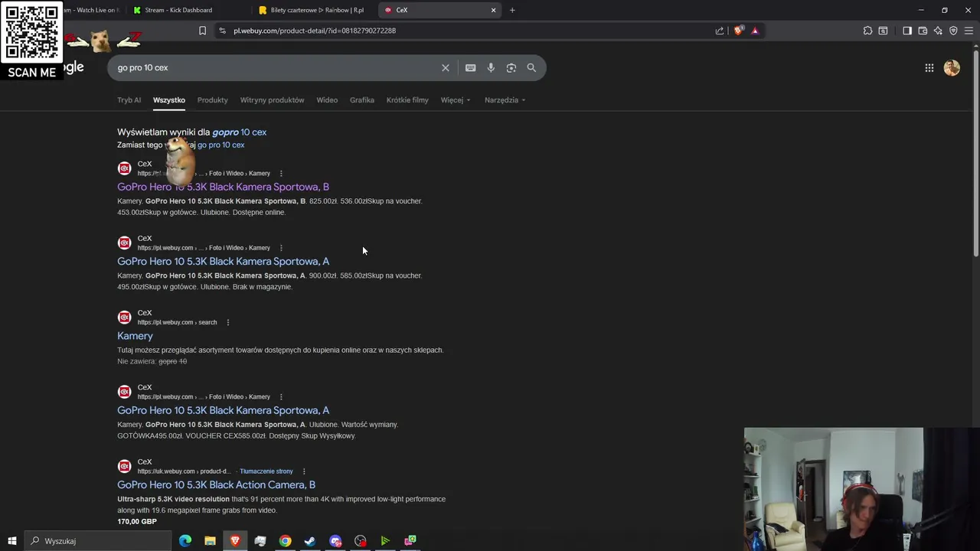980x551 pixels.
Task: Open a new browser tab
Action: click(512, 10)
